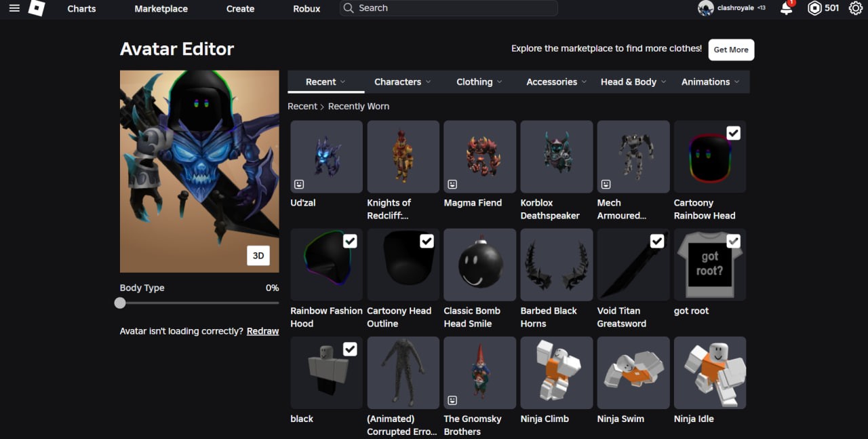The height and width of the screenshot is (439, 868).
Task: Click the Recently Worn breadcrumb text
Action: (x=359, y=106)
